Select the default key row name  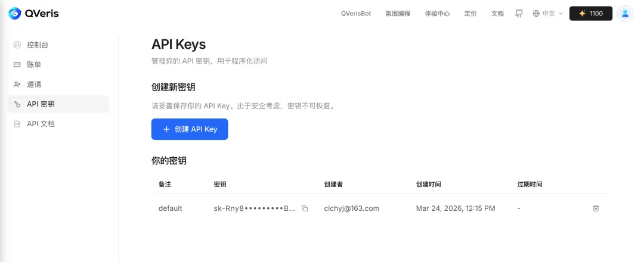coord(170,208)
